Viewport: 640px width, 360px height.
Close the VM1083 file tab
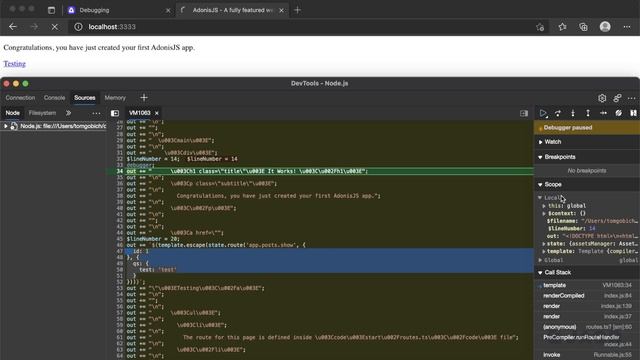156,113
